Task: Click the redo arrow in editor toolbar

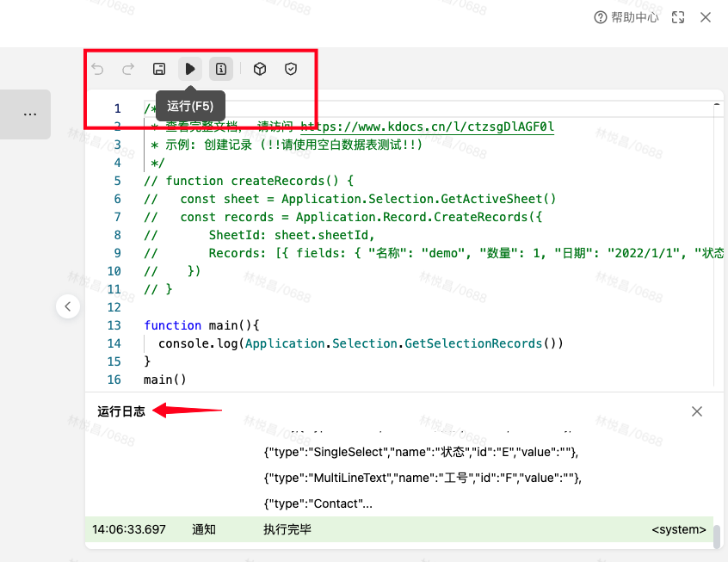Action: point(128,69)
